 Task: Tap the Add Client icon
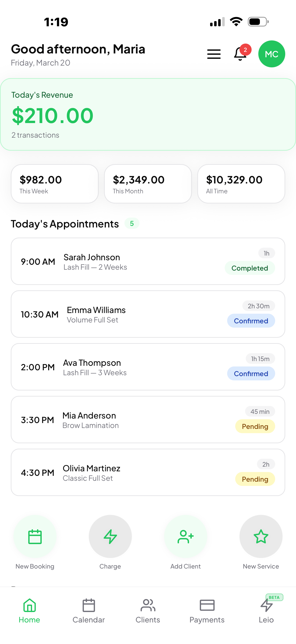pyautogui.click(x=185, y=536)
